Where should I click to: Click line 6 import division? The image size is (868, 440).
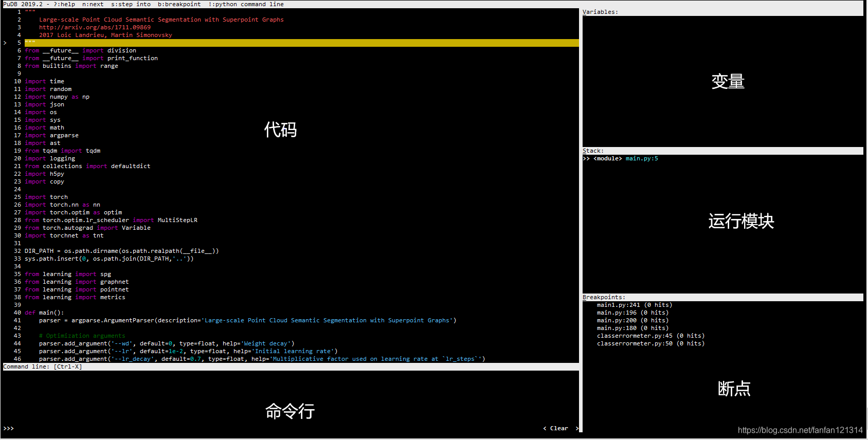point(80,50)
